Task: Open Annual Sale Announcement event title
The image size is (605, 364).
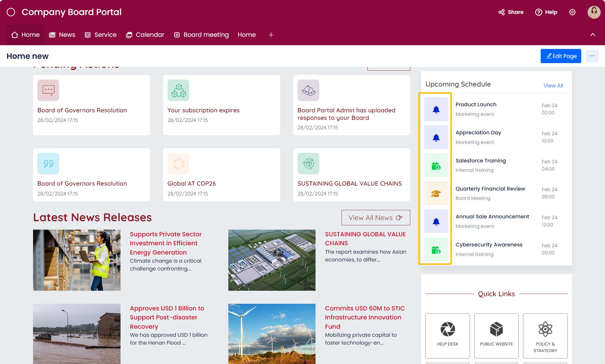Action: click(x=492, y=217)
